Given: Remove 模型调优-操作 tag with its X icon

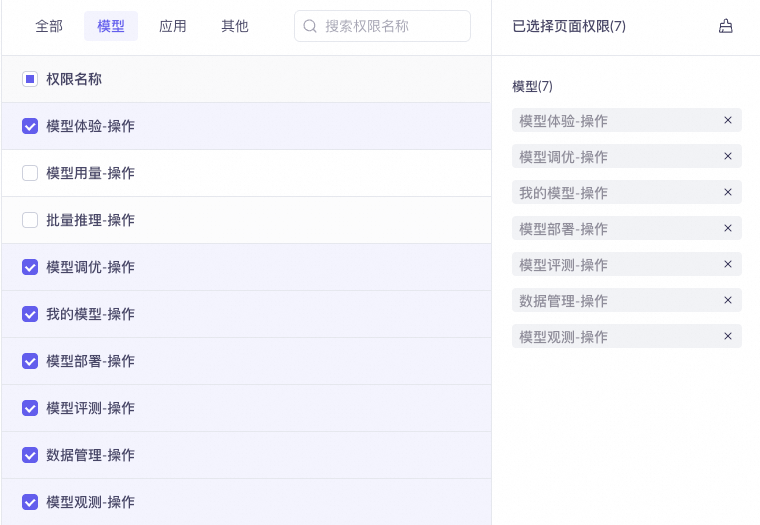Looking at the screenshot, I should (x=728, y=157).
